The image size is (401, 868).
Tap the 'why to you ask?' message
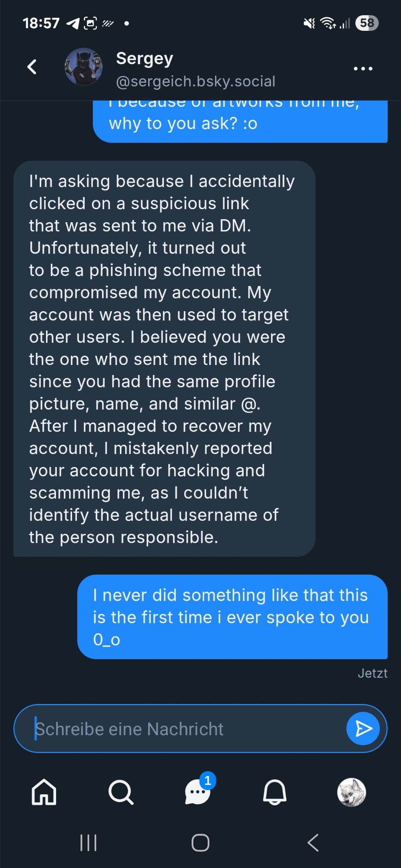[x=240, y=123]
